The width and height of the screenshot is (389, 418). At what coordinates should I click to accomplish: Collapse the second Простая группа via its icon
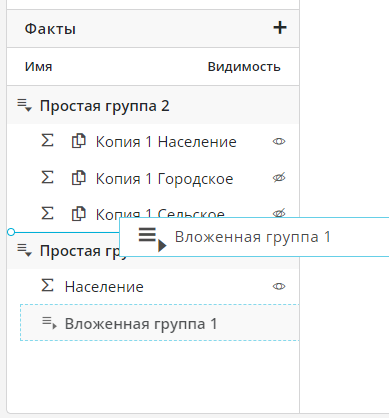coord(24,250)
